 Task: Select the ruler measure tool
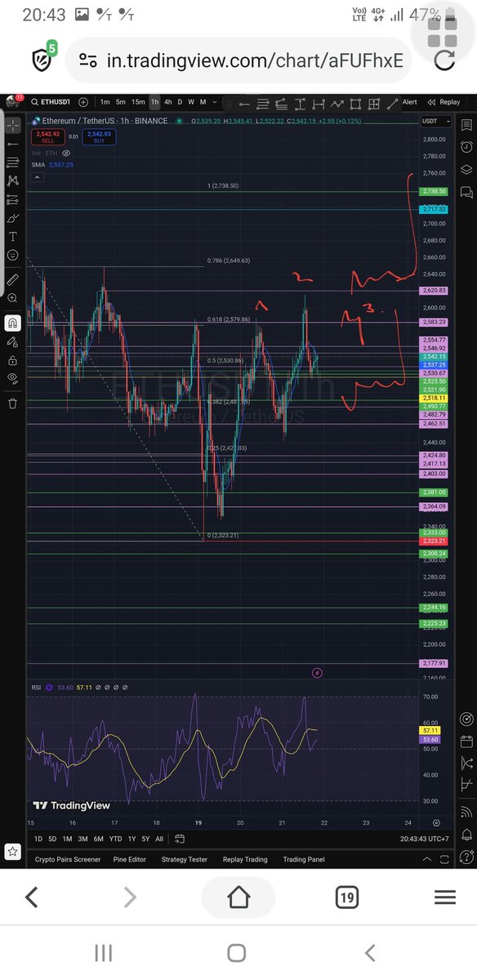[12, 279]
